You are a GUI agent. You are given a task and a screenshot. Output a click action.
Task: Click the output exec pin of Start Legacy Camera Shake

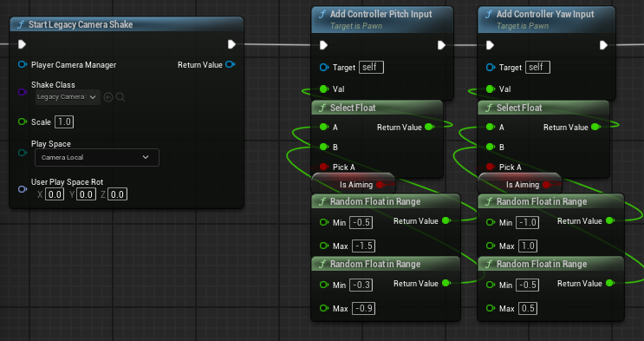click(x=231, y=44)
